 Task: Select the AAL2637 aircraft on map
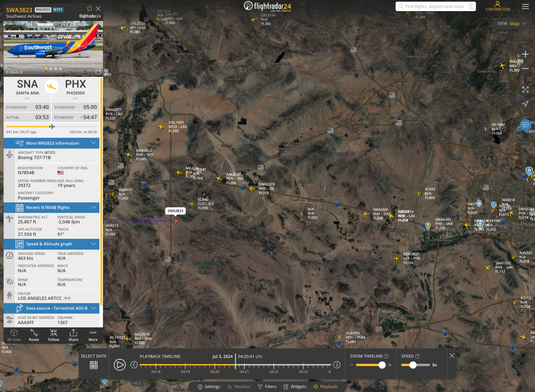(x=219, y=179)
